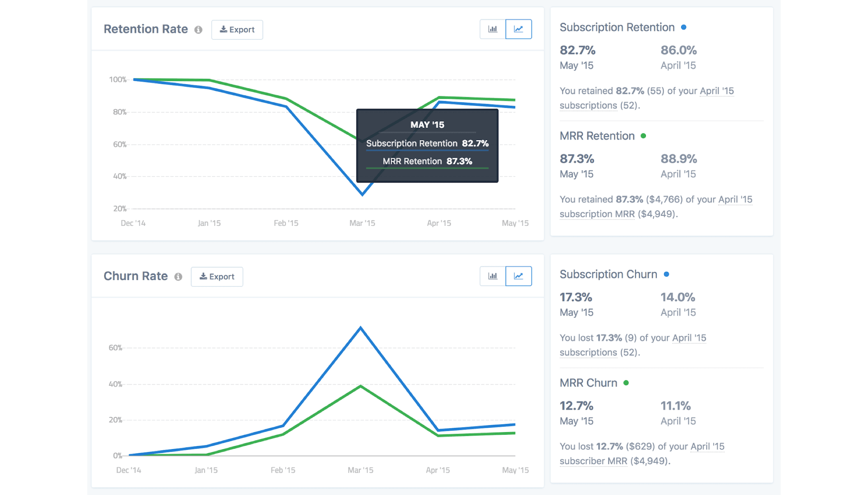Click the March '15 churn peak data point

click(x=360, y=327)
